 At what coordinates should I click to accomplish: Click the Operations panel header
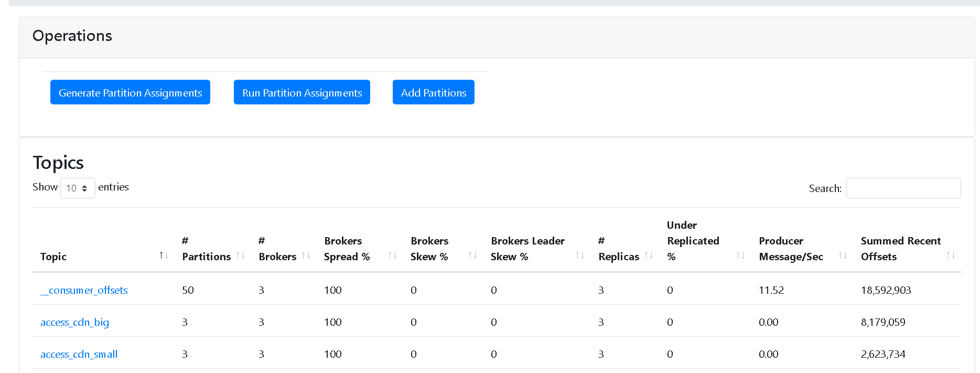[72, 36]
